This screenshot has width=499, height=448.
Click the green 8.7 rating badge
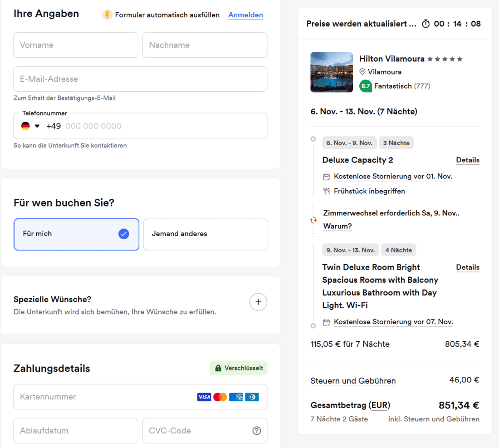coord(366,86)
